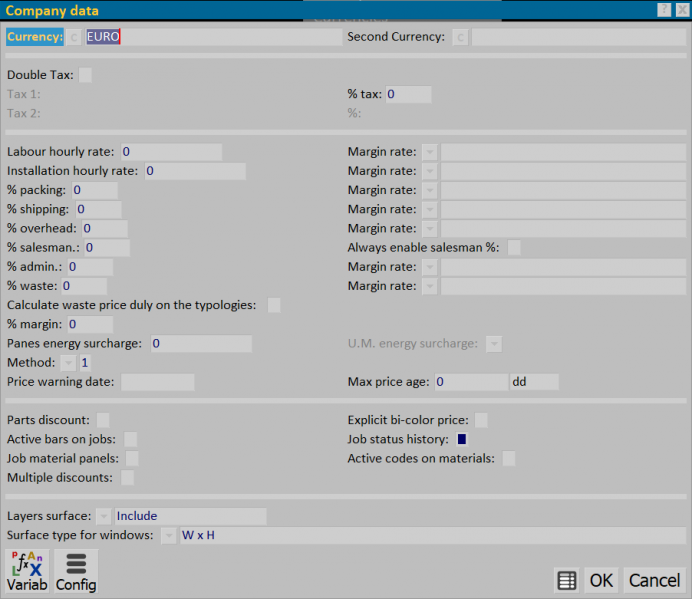Viewport: 692px width, 599px height.
Task: Open Margin rate dropdown beside Installation hourly rate
Action: click(429, 171)
